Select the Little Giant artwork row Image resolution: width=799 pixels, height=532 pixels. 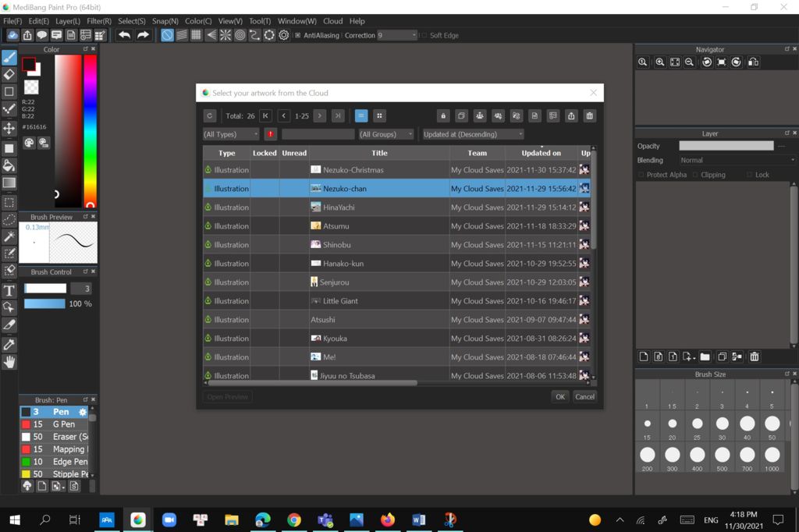396,300
